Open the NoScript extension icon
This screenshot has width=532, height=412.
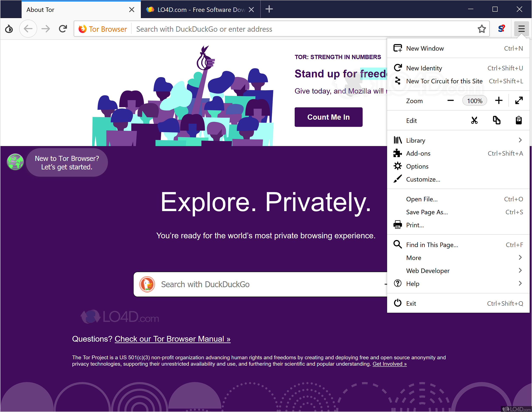[502, 29]
